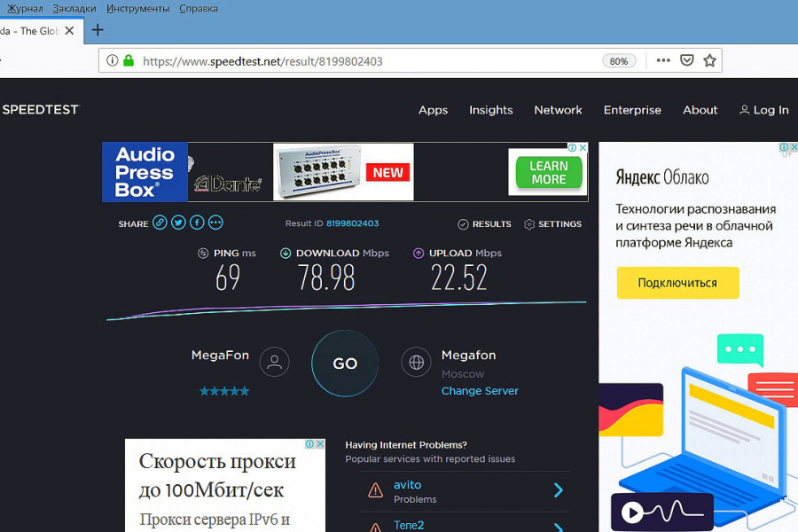This screenshot has height=532, width=798.
Task: Open the Закладки menu
Action: (x=74, y=9)
